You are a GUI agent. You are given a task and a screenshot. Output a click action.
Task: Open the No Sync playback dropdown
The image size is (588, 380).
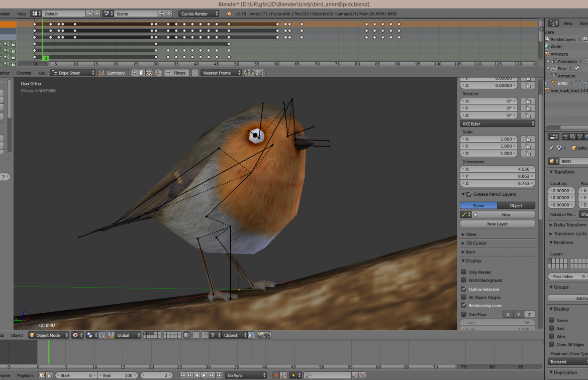246,375
